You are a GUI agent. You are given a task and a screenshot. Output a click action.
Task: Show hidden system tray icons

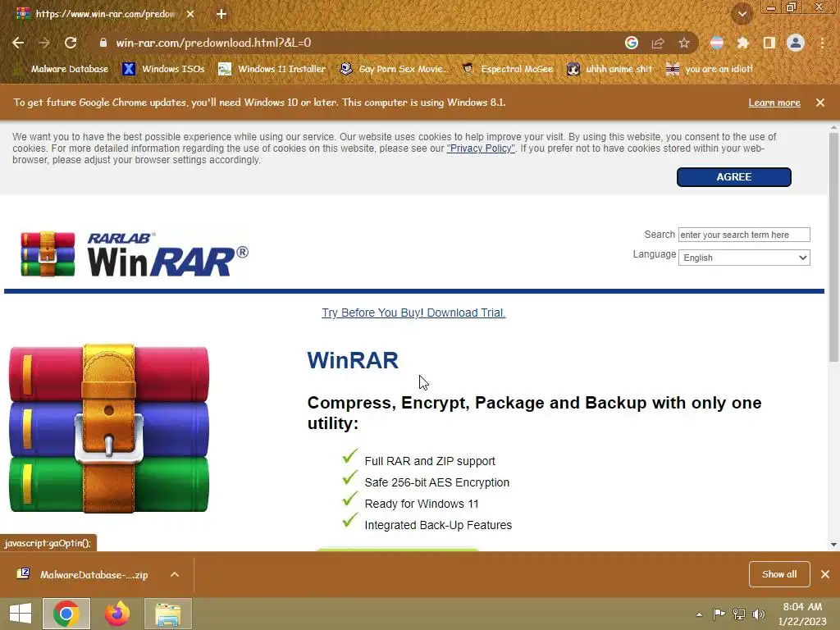699,614
